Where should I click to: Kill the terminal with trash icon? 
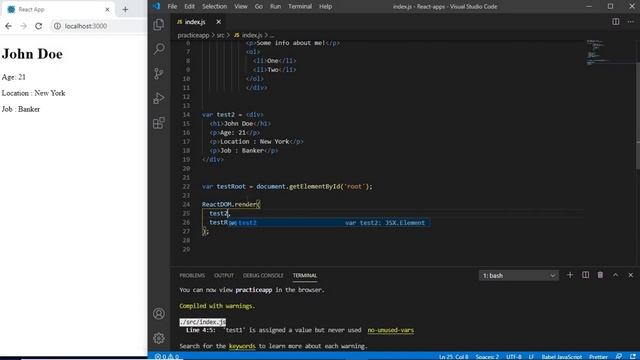pos(600,275)
